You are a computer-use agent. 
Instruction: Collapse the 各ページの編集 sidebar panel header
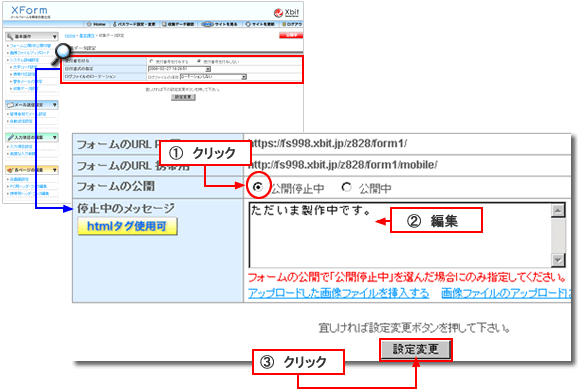coord(32,170)
